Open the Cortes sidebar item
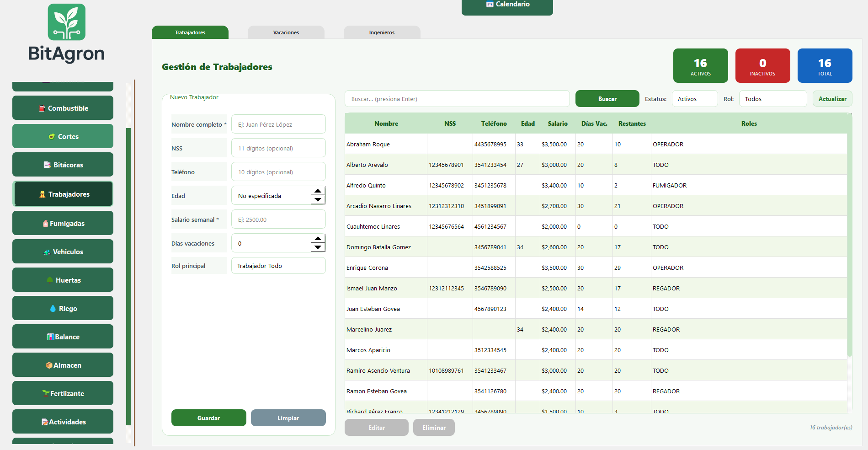The width and height of the screenshot is (868, 450). (x=63, y=136)
